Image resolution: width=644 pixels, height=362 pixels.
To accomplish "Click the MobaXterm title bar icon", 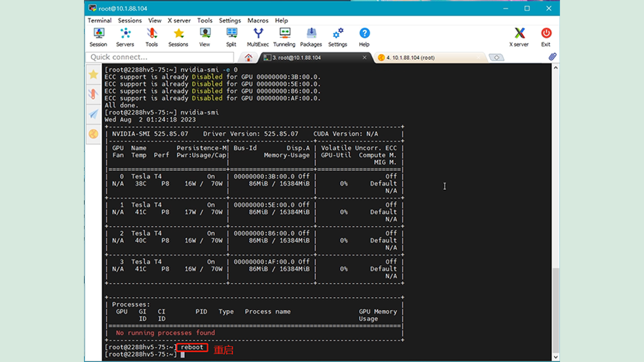I will click(x=92, y=8).
